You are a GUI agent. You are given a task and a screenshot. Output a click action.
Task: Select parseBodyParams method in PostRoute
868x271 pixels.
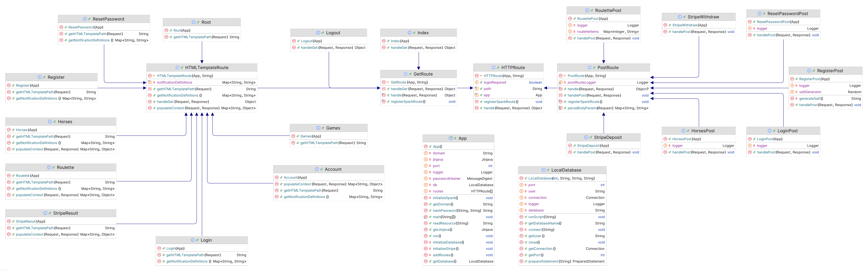point(603,108)
